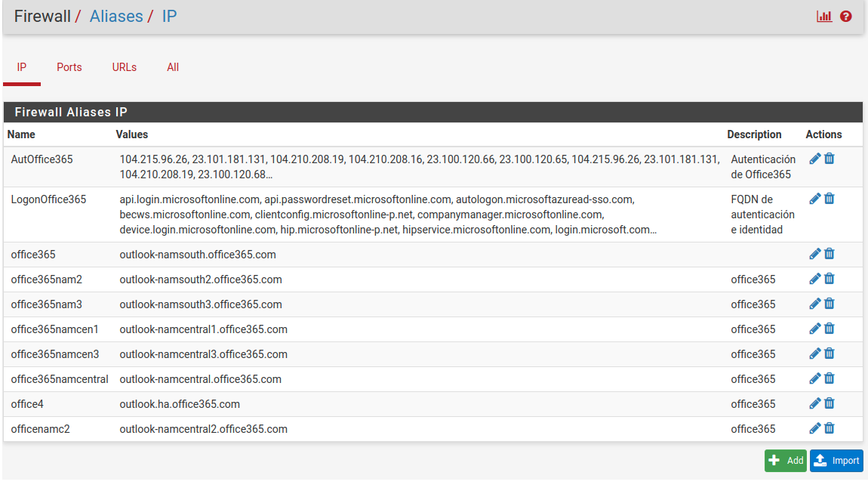The height and width of the screenshot is (491, 868).
Task: Click the Add alias button
Action: [786, 461]
